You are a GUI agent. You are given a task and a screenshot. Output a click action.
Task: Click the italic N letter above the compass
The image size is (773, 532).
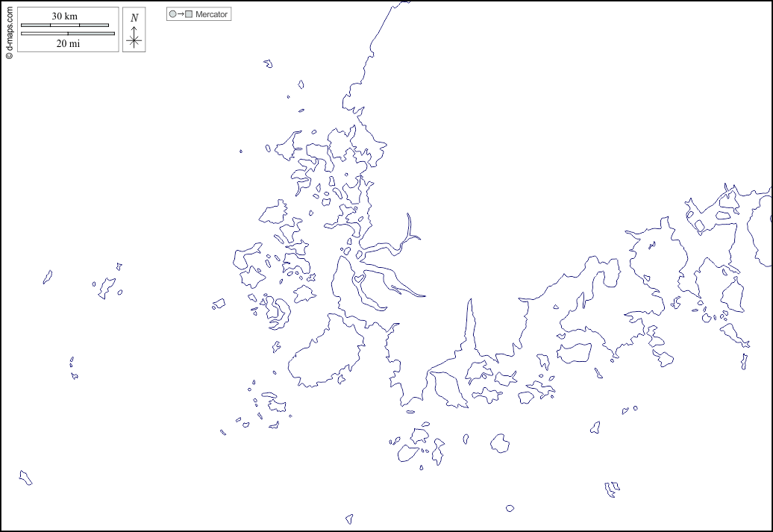point(134,18)
